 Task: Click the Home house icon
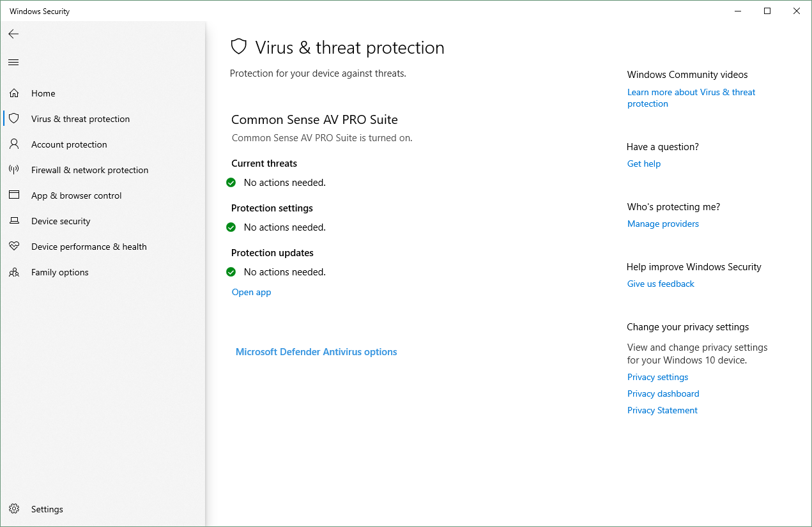click(x=14, y=93)
